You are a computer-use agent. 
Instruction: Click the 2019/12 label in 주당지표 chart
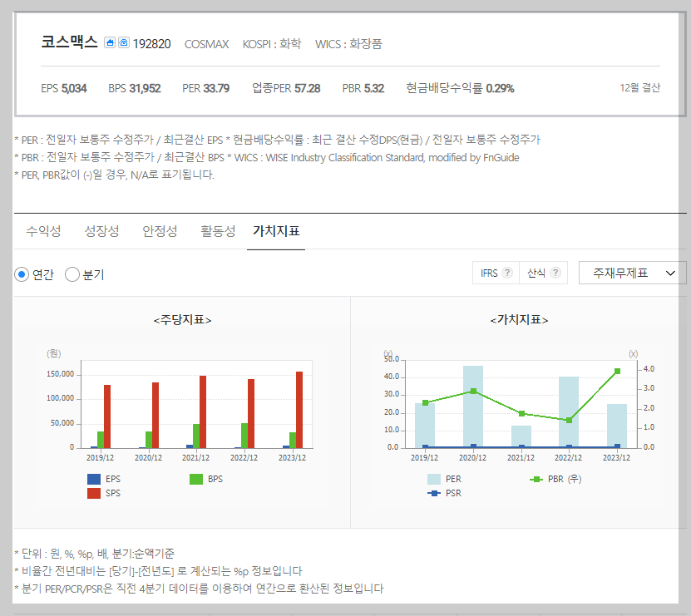[100, 457]
